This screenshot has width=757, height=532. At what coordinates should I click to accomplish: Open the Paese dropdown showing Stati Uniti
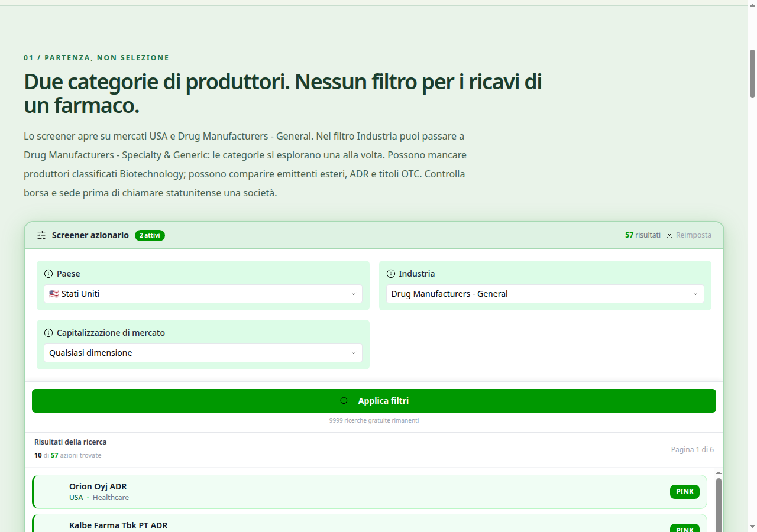click(x=203, y=294)
